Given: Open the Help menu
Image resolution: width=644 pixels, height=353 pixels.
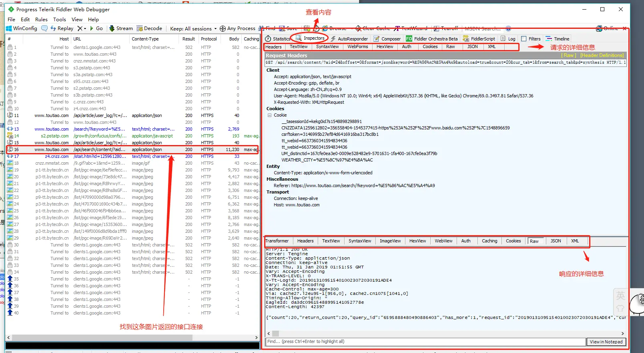Looking at the screenshot, I should (93, 19).
